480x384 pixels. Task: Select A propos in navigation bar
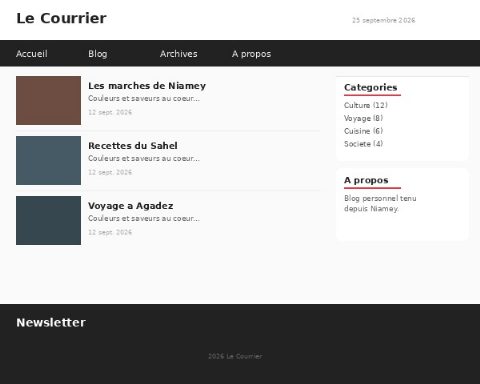pyautogui.click(x=251, y=54)
